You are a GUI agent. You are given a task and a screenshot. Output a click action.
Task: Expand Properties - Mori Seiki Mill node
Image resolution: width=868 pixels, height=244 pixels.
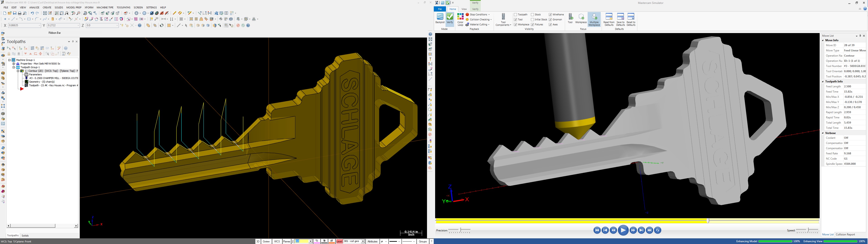(14, 64)
